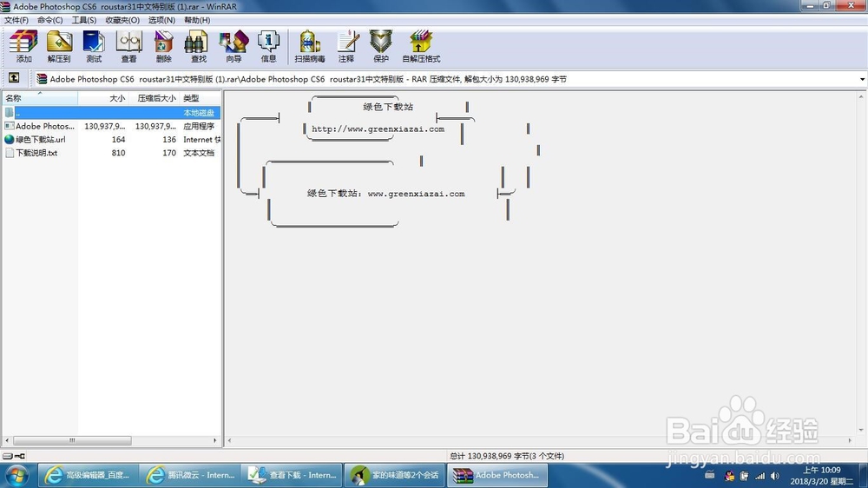Sort by Name (名称) column header
The width and height of the screenshot is (868, 488).
click(40, 98)
